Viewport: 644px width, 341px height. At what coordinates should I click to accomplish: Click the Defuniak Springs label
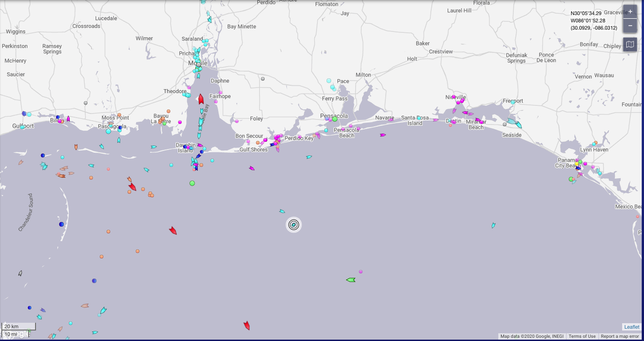tap(517, 58)
